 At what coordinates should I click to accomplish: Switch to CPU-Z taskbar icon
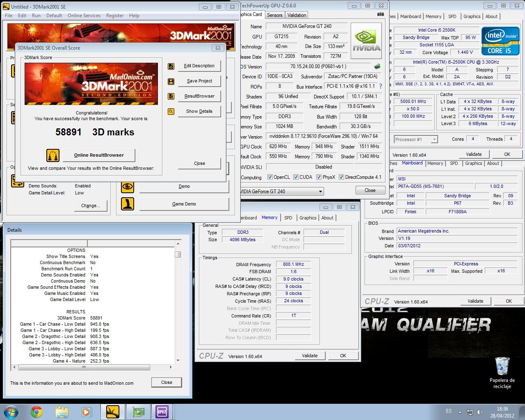point(162,411)
